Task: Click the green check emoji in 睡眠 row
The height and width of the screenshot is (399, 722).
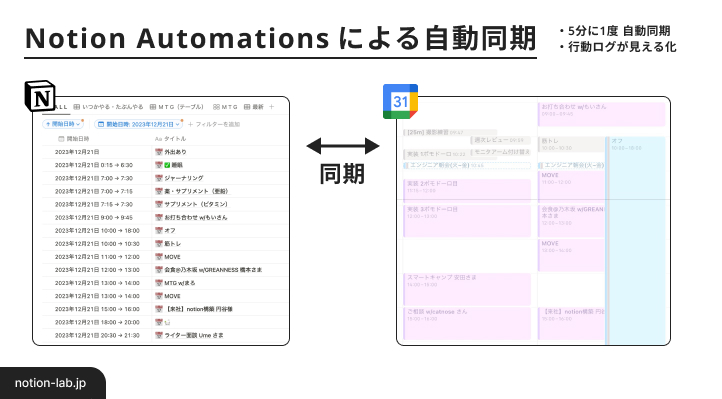Action: point(167,165)
